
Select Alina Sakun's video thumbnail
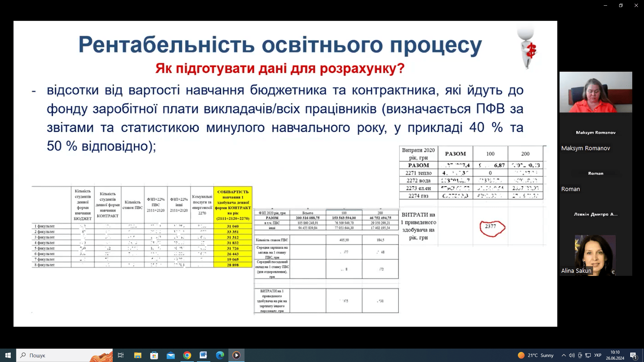pos(595,255)
